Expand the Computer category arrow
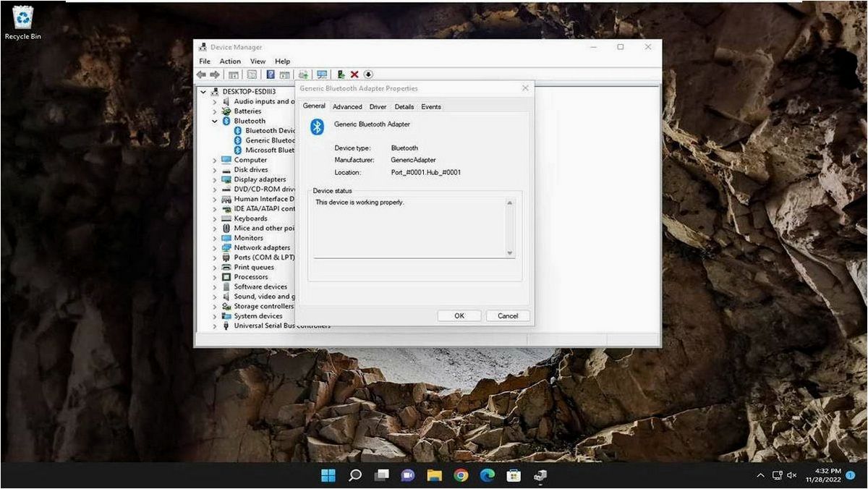Viewport: 868px width, 489px height. [x=215, y=160]
